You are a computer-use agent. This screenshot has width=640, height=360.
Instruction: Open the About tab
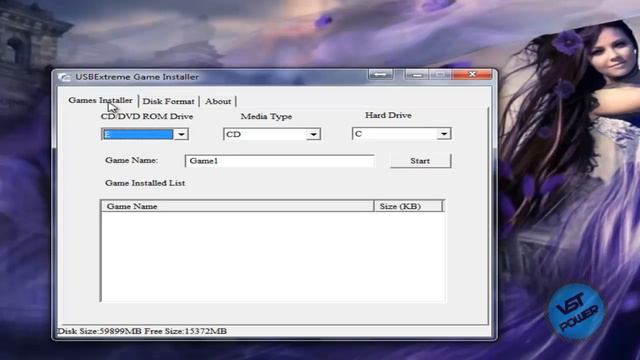(x=218, y=101)
